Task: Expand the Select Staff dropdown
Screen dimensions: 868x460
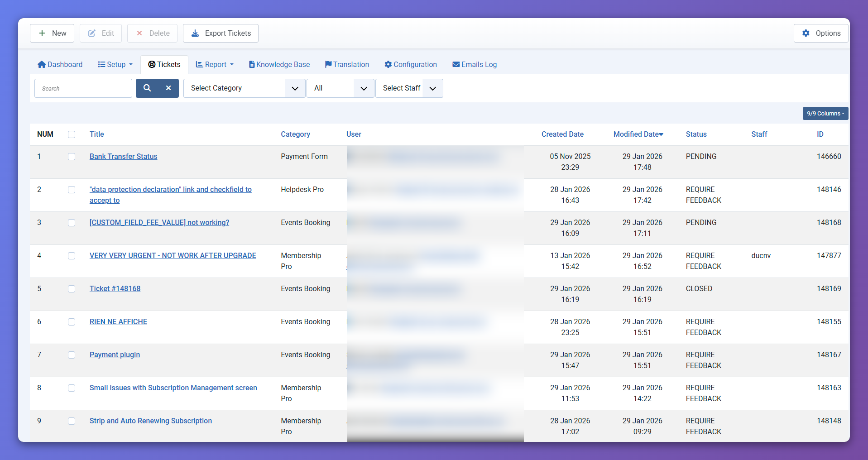Action: tap(409, 88)
